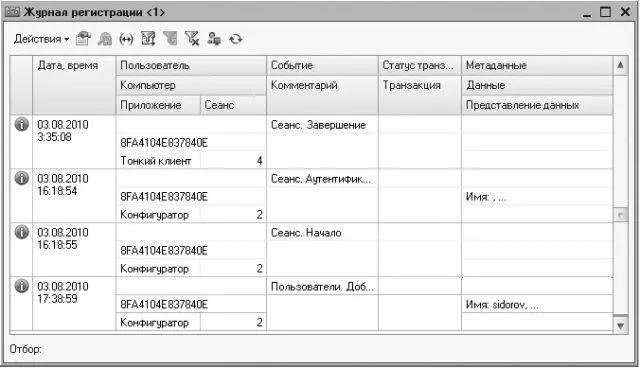Click the filter by current value icon
Image resolution: width=640 pixels, height=368 pixels.
pos(170,39)
